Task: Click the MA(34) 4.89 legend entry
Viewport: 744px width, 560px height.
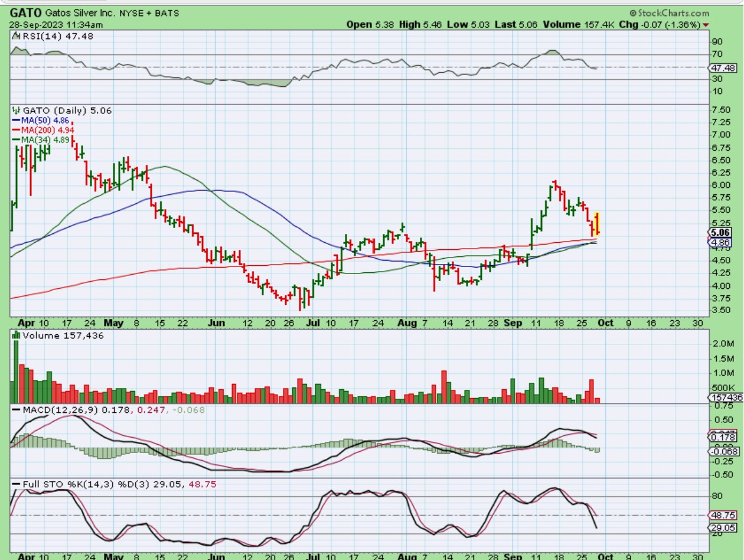Action: 41,139
